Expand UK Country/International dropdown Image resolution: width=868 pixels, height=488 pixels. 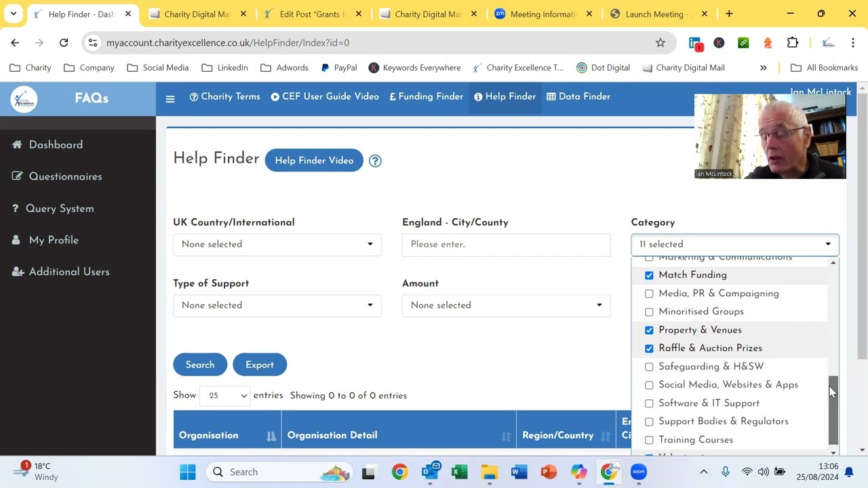[277, 244]
